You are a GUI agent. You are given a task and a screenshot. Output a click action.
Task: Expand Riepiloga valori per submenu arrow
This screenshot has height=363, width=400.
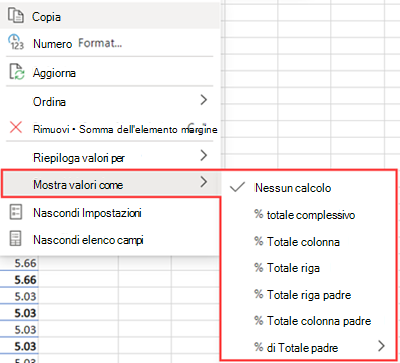coord(204,155)
